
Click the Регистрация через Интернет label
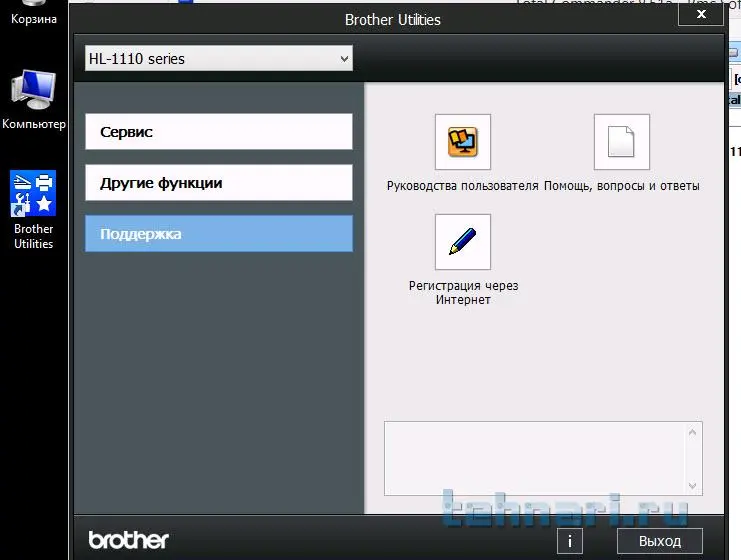[x=463, y=293]
